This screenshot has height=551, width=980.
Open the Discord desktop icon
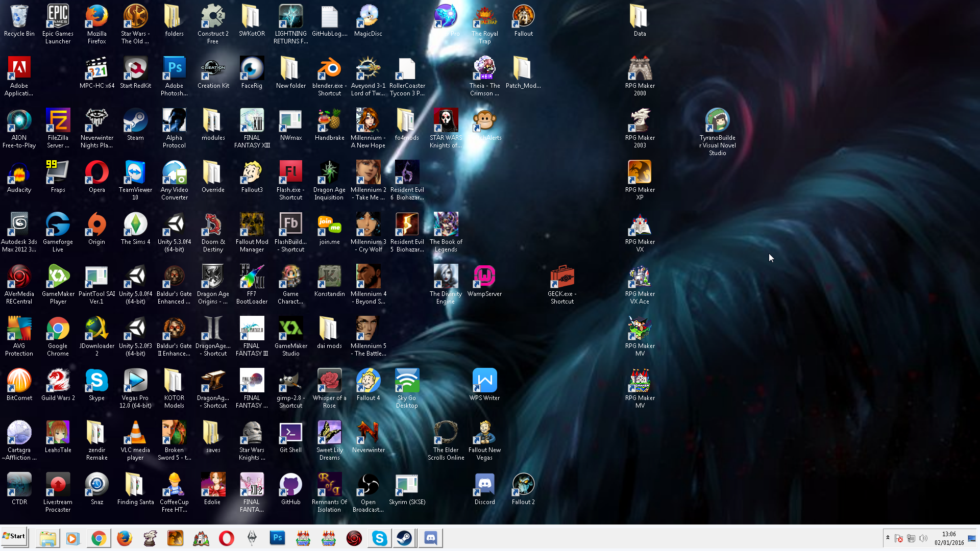click(484, 489)
